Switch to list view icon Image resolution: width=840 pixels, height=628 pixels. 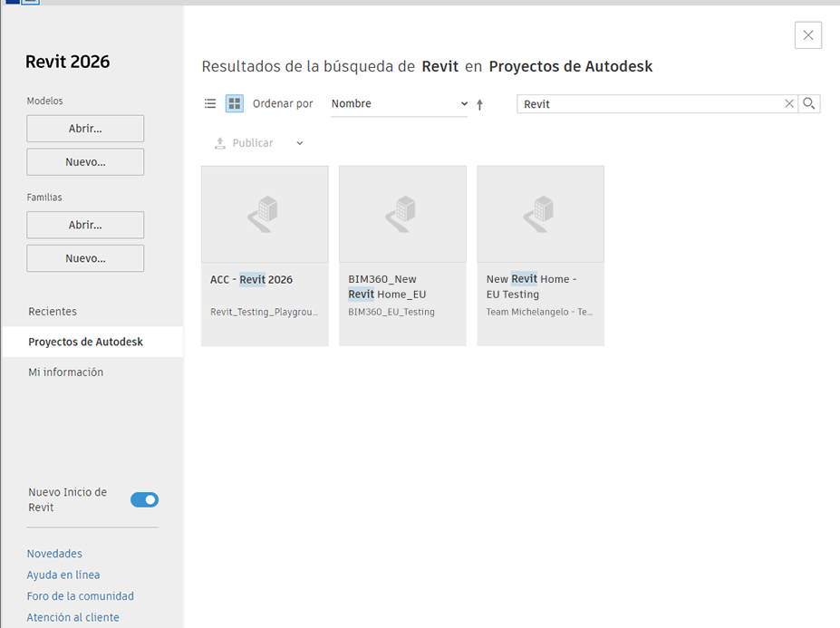210,104
